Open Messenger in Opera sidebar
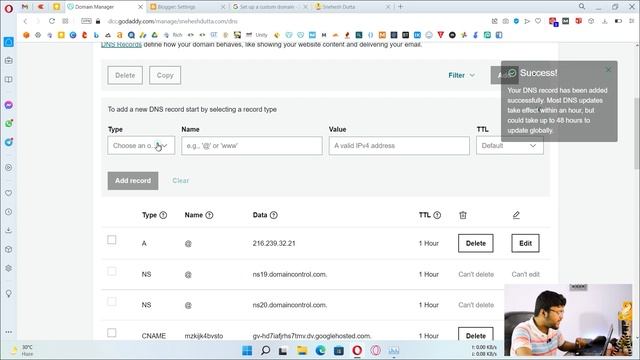 [x=9, y=105]
